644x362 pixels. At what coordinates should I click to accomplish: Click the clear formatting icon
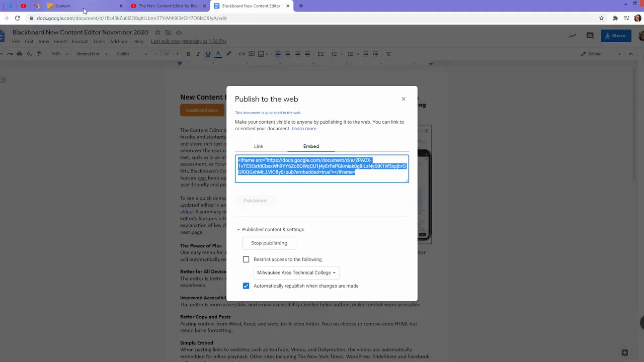(x=389, y=54)
